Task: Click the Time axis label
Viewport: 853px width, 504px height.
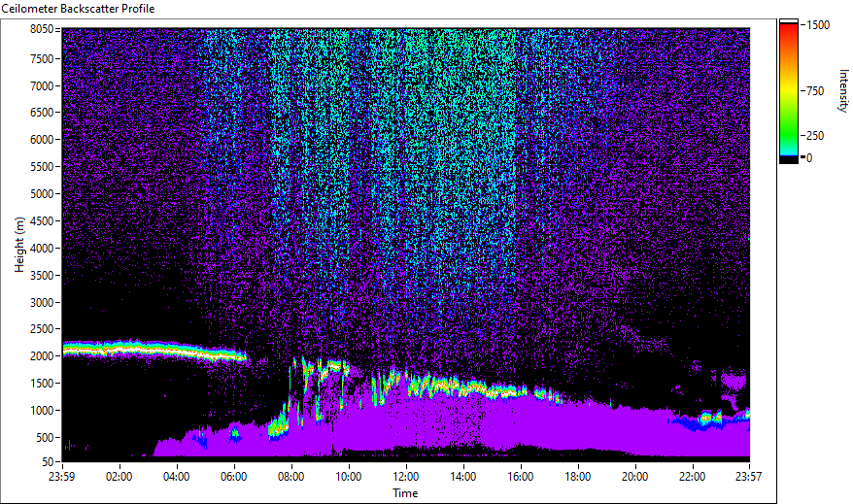Action: pos(405,493)
